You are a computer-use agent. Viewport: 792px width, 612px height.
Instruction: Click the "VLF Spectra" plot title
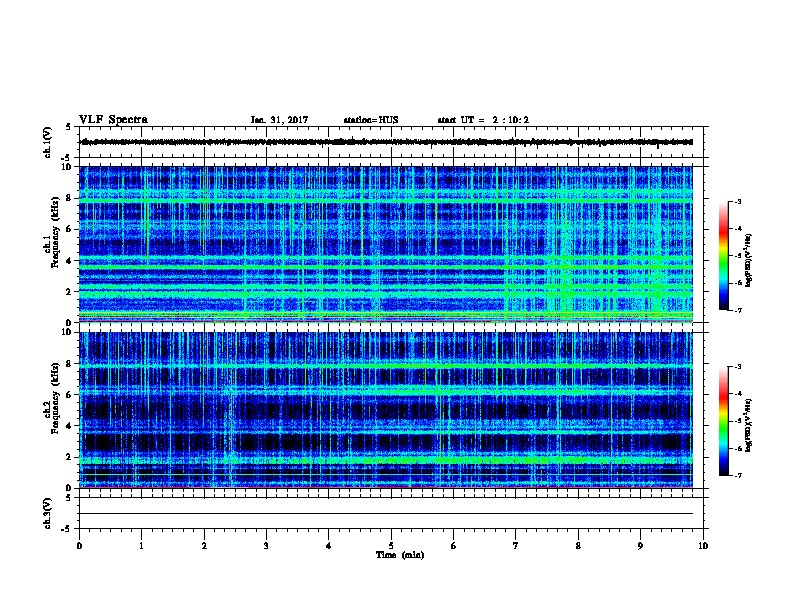click(113, 120)
